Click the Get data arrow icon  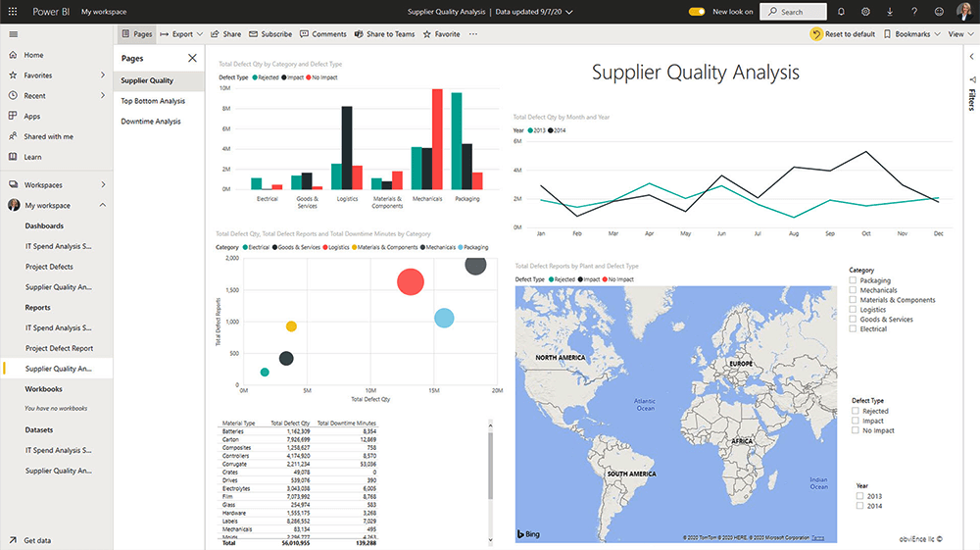coord(13,540)
